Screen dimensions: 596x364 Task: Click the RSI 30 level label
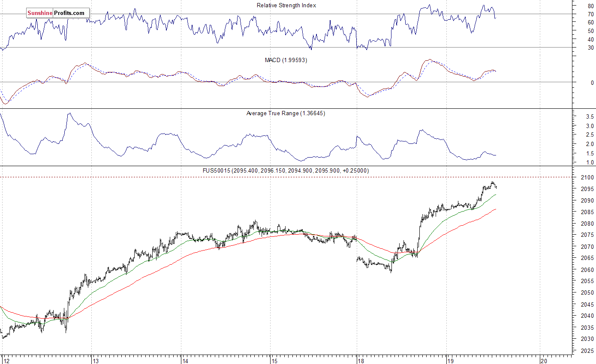pos(590,48)
